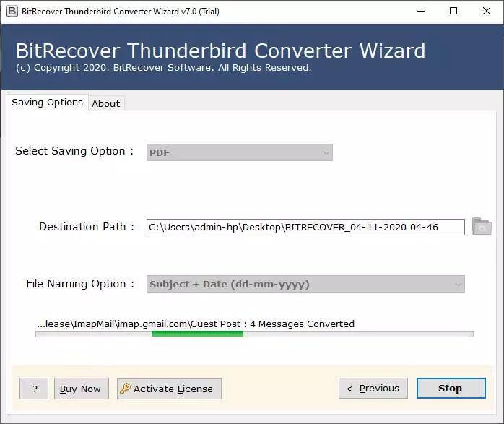Open the folder browse icon beside destination path

pos(482,226)
